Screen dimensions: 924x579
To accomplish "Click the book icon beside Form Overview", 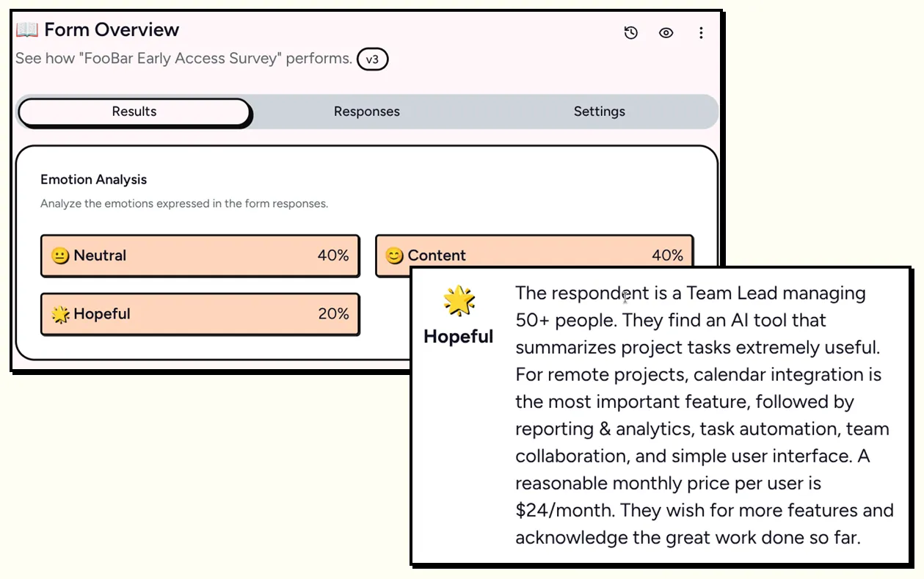I will tap(27, 30).
